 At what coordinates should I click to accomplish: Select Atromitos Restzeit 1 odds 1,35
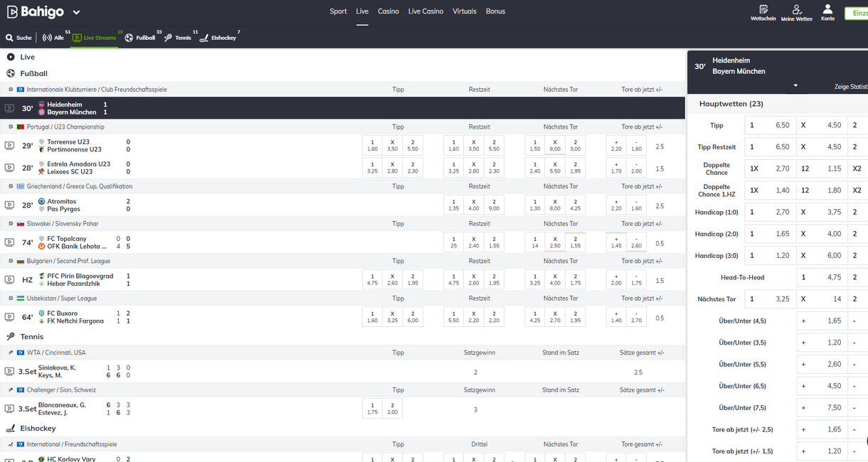click(454, 205)
